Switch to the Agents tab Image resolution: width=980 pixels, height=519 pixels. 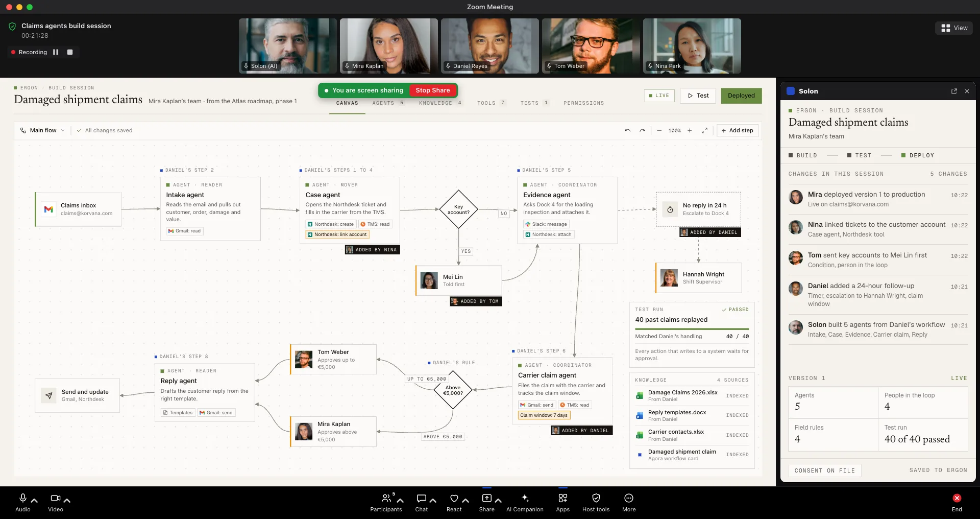click(x=388, y=103)
